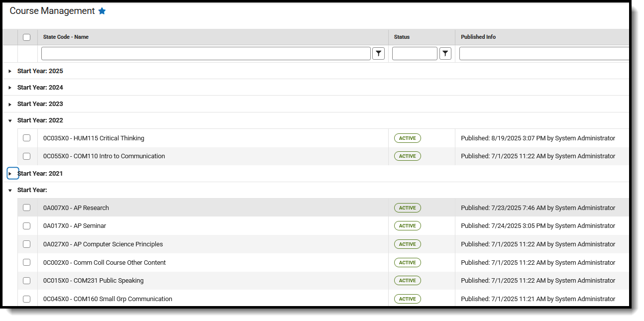Check the HUM115 Critical Thinking row checkbox
644x321 pixels.
(x=26, y=138)
